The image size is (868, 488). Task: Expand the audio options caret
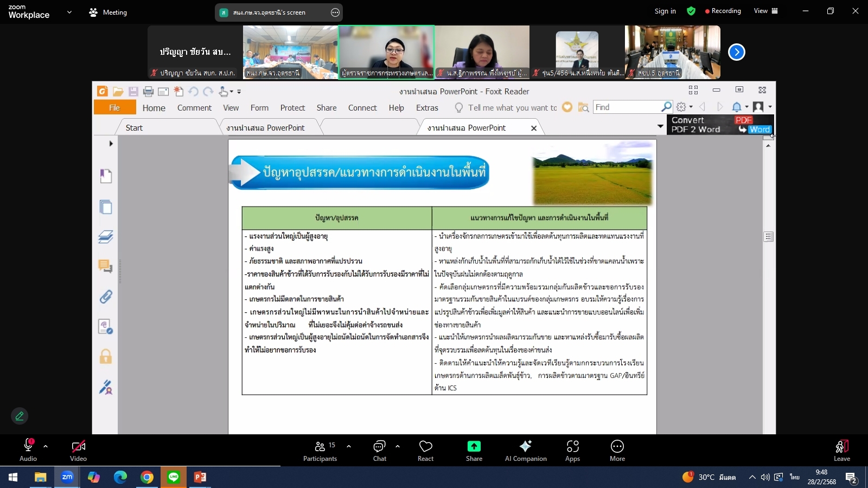pyautogui.click(x=46, y=446)
